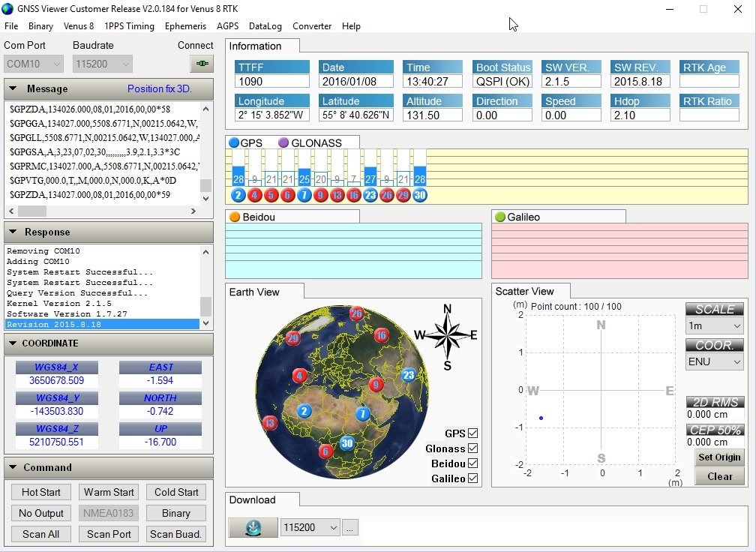Click the Cold Start button

[176, 492]
